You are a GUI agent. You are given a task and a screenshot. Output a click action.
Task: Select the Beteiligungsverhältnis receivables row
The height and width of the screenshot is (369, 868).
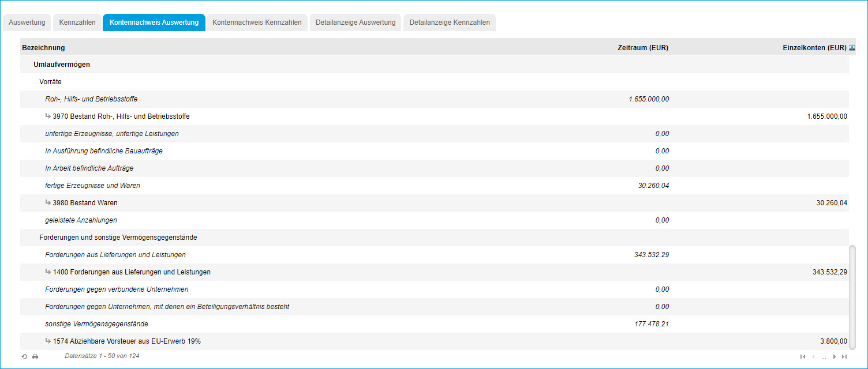click(x=435, y=307)
